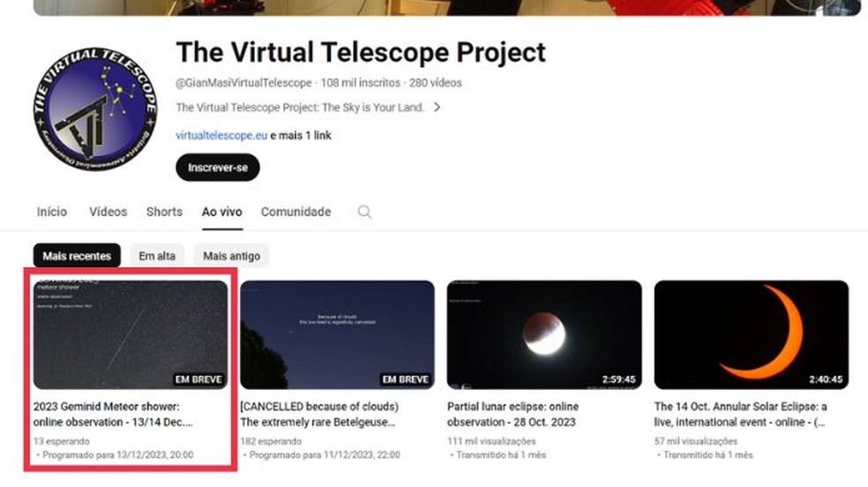Viewport: 868px width, 487px height.
Task: Click the '280 vídeos' count
Action: 435,83
